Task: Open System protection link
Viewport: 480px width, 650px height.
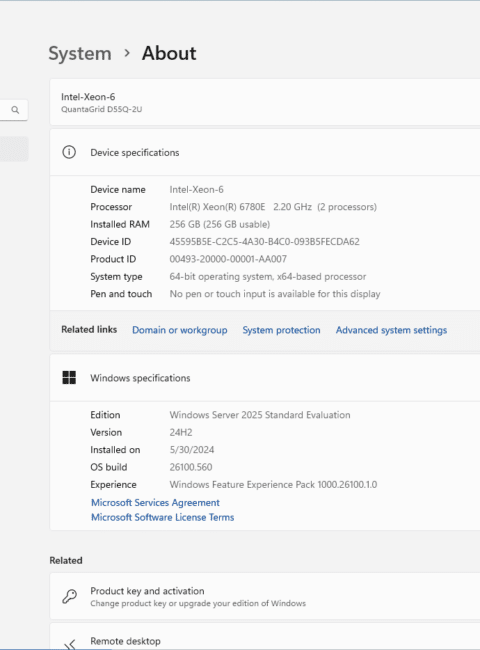Action: coord(281,330)
